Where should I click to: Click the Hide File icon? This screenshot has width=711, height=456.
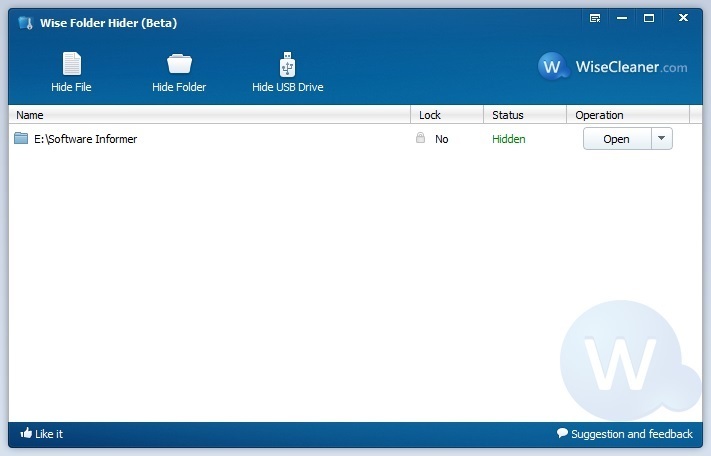point(72,64)
